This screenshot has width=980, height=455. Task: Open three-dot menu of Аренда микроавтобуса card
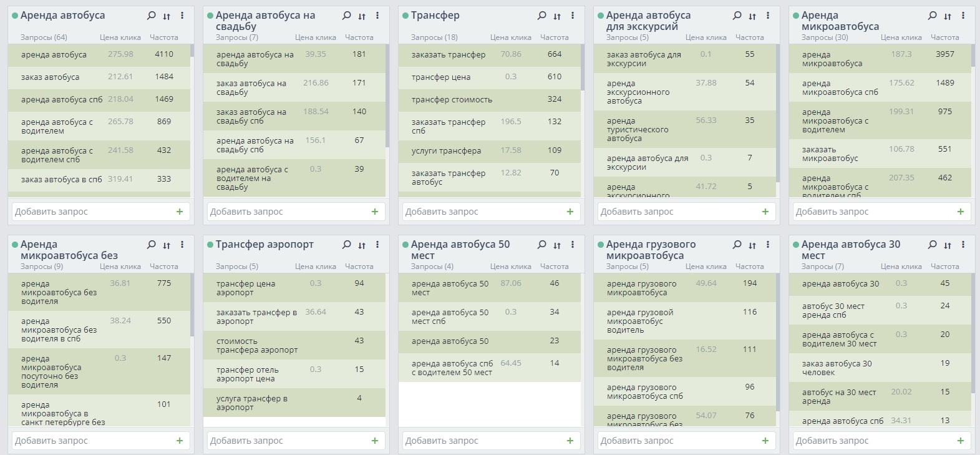(963, 16)
